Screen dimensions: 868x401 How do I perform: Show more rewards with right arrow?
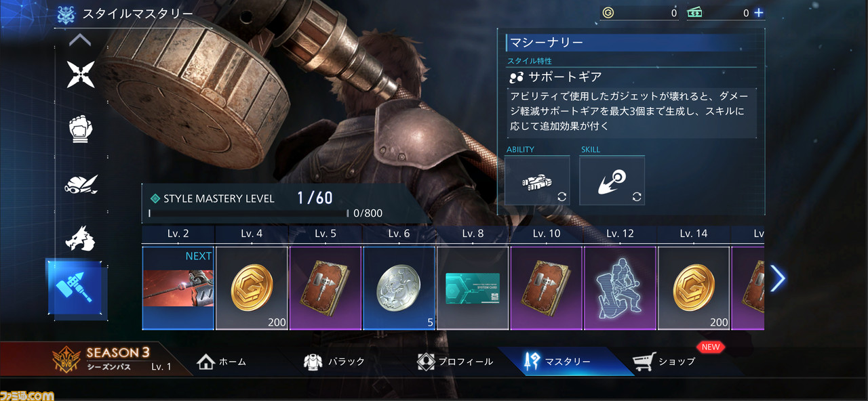pos(778,278)
